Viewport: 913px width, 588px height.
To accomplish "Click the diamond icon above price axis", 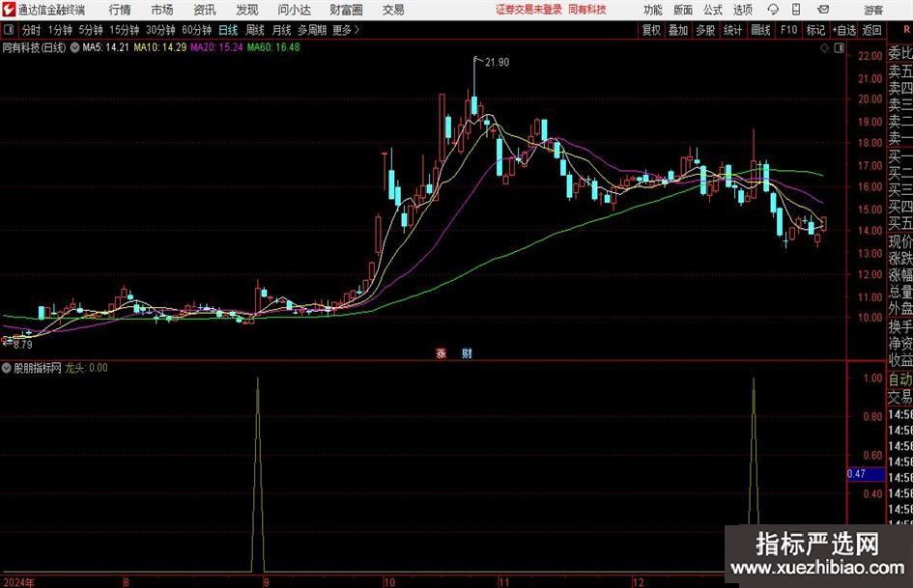I will [824, 48].
